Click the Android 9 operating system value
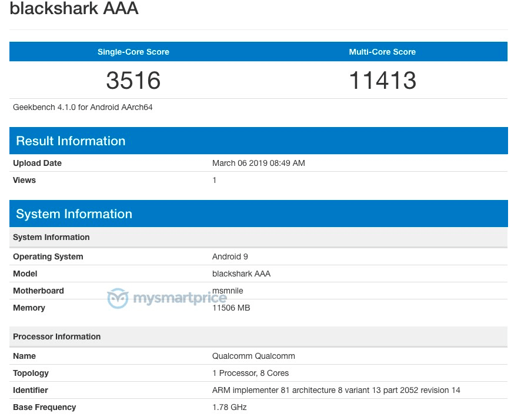 231,256
